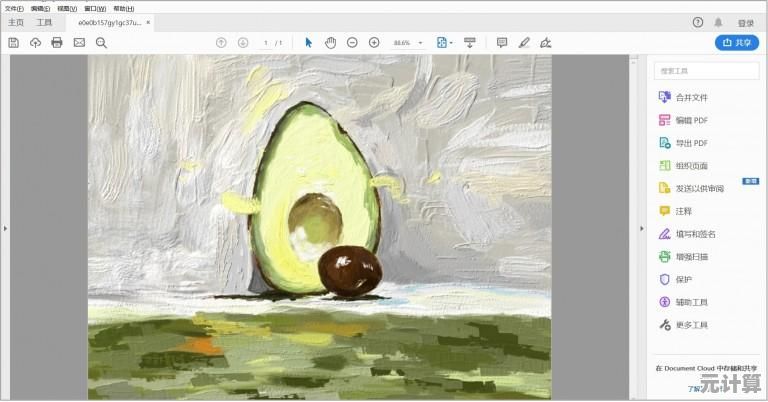Click the zoom out minus icon
Image resolution: width=768 pixels, height=402 pixels.
pyautogui.click(x=352, y=42)
